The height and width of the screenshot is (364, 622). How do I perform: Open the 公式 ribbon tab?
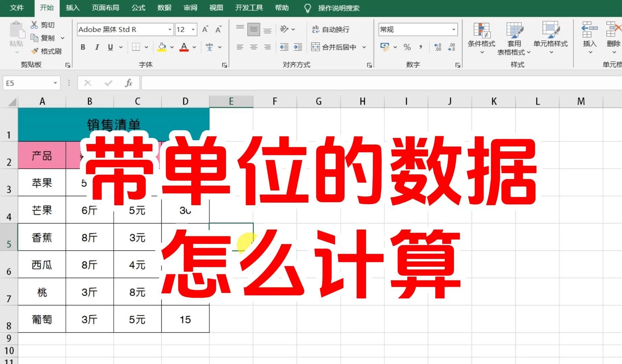click(x=138, y=8)
